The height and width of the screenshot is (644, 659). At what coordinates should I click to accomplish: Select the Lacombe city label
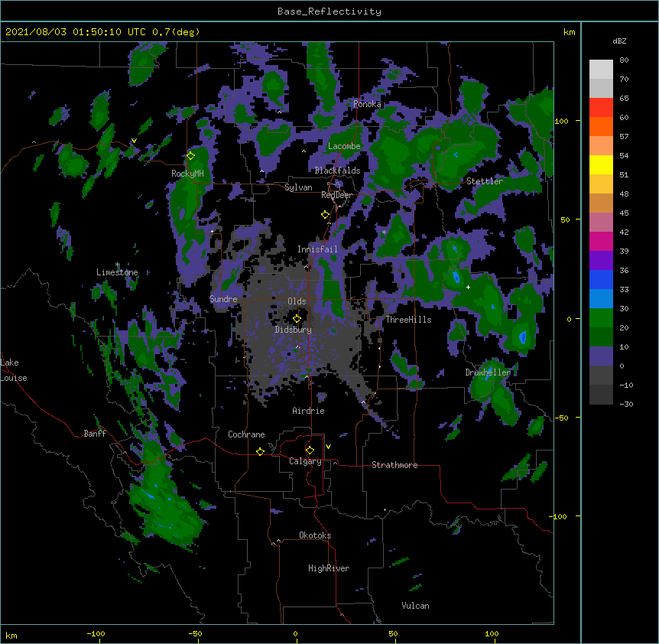coord(344,146)
